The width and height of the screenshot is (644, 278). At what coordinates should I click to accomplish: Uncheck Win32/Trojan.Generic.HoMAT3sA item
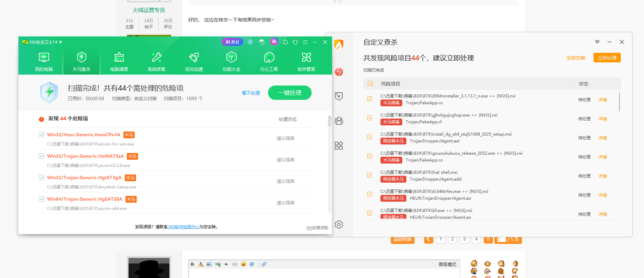[42, 156]
